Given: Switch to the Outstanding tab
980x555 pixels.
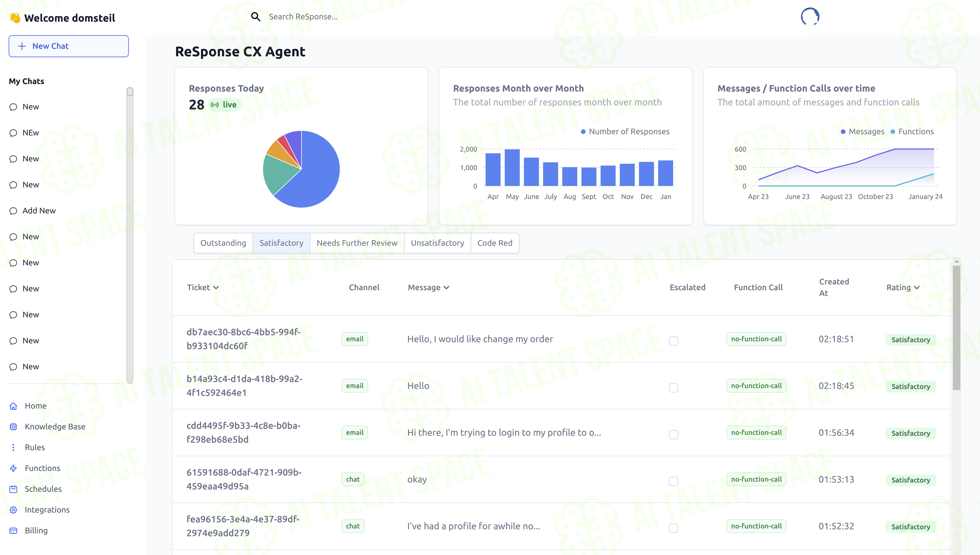Looking at the screenshot, I should pyautogui.click(x=223, y=243).
